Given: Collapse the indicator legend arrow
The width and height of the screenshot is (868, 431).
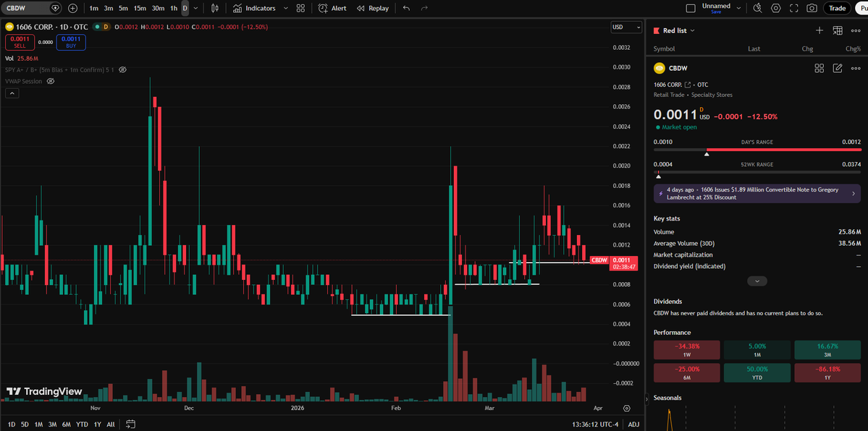Looking at the screenshot, I should point(12,93).
